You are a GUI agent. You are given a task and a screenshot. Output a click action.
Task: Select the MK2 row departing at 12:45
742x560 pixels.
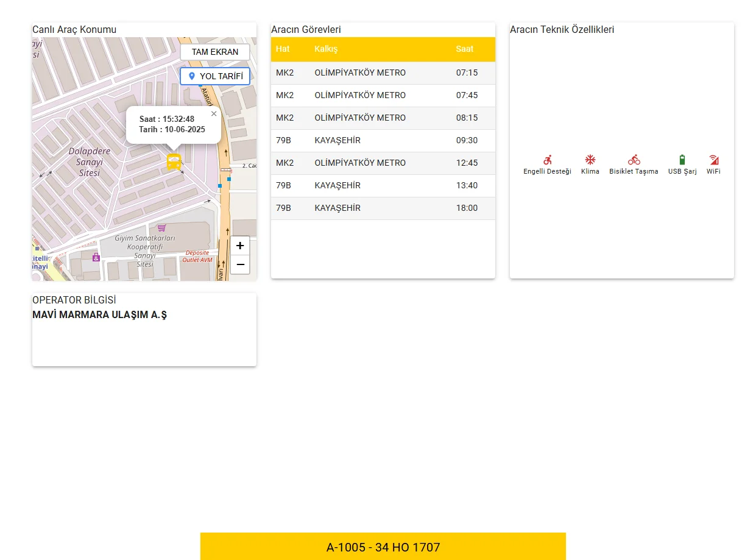click(383, 163)
